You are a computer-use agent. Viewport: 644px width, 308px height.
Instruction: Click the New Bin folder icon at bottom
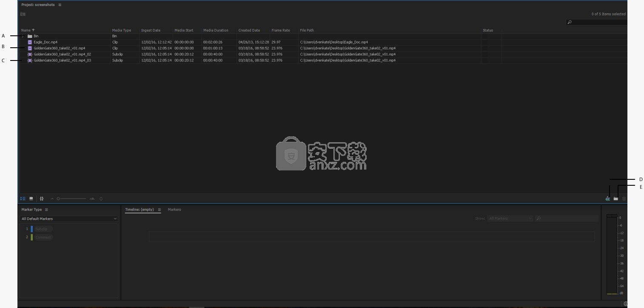click(616, 199)
